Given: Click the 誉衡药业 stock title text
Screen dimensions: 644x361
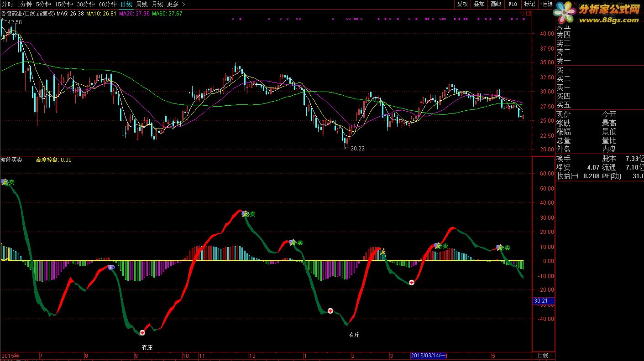Looking at the screenshot, I should [x=27, y=14].
